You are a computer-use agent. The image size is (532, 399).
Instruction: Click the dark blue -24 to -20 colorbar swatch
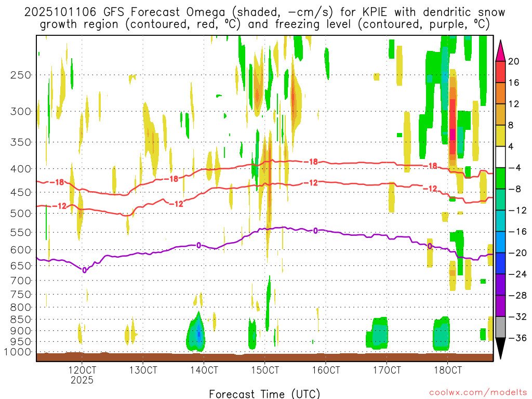click(500, 263)
